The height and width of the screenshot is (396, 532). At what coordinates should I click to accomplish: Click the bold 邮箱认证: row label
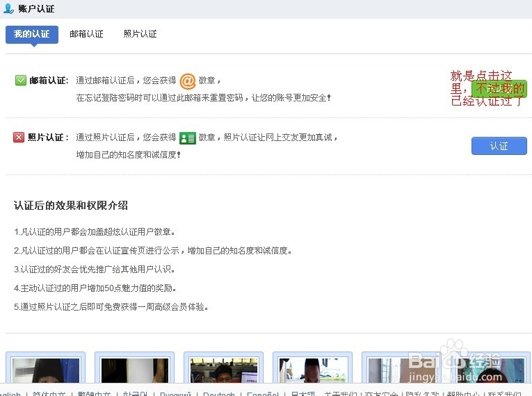[x=49, y=81]
